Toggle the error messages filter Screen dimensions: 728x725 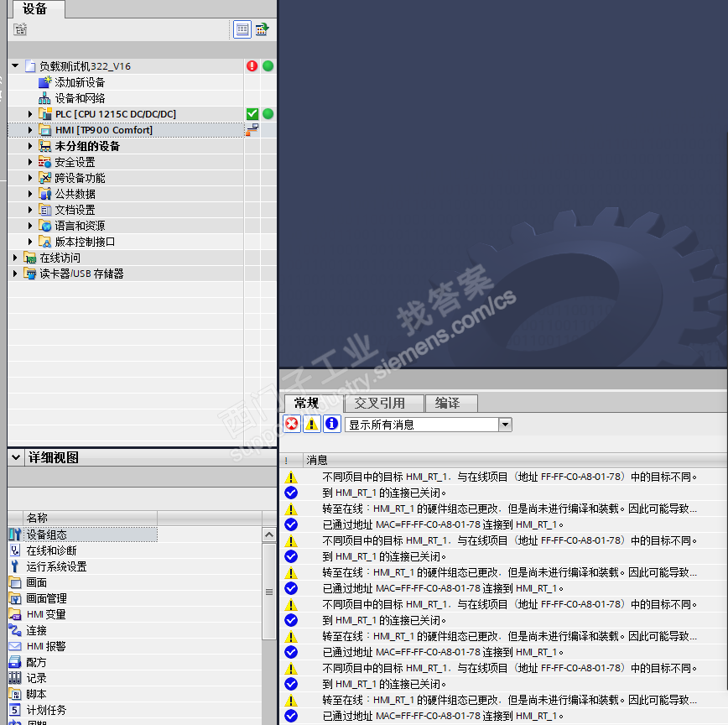(292, 424)
